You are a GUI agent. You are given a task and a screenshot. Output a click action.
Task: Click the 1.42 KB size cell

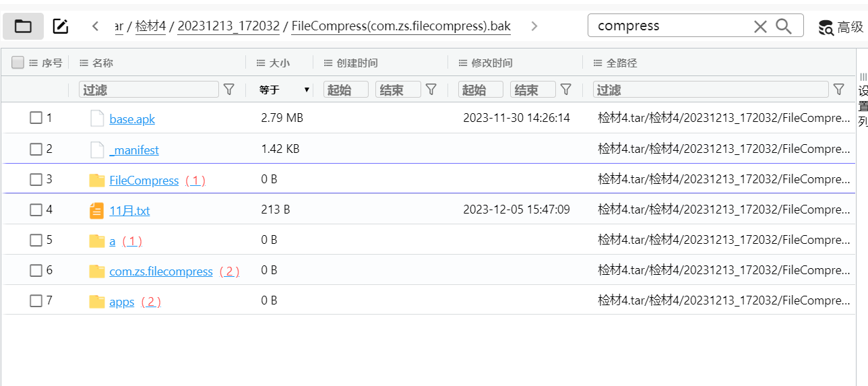click(280, 149)
